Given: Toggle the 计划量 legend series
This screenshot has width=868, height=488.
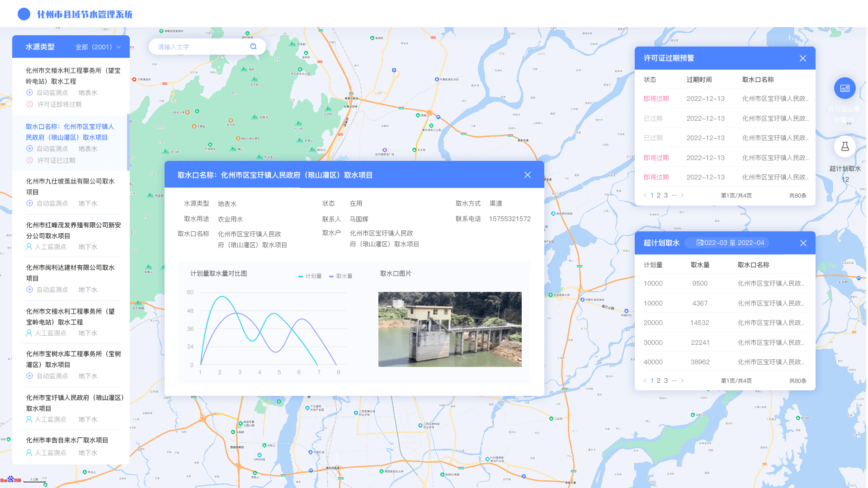Looking at the screenshot, I should click(310, 276).
